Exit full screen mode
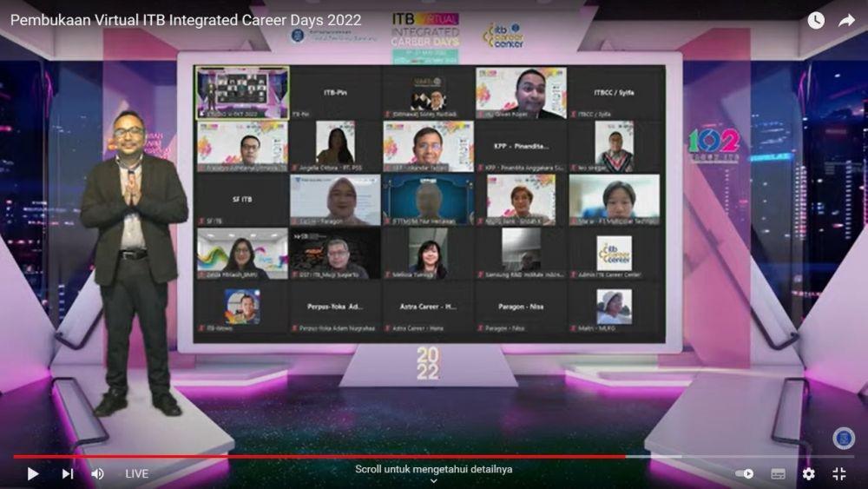 point(839,473)
